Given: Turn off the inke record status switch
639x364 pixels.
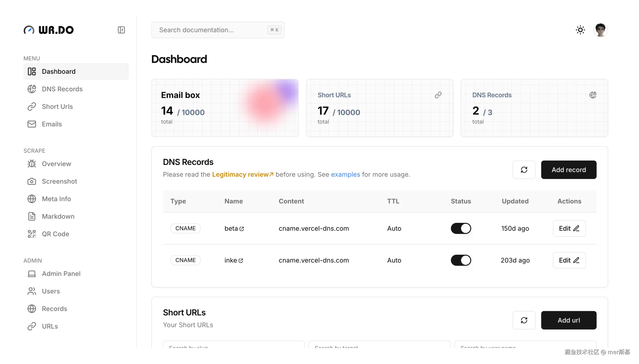Looking at the screenshot, I should tap(461, 260).
